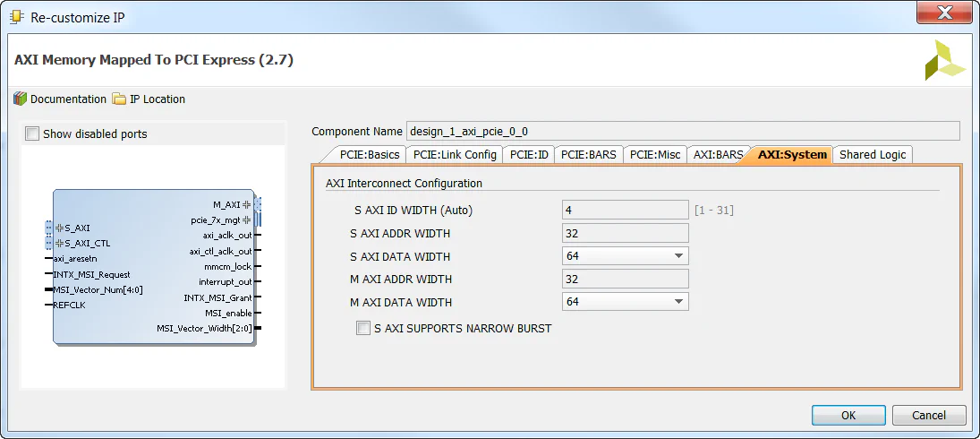Click the S AXI ID WIDTH field

pyautogui.click(x=625, y=211)
